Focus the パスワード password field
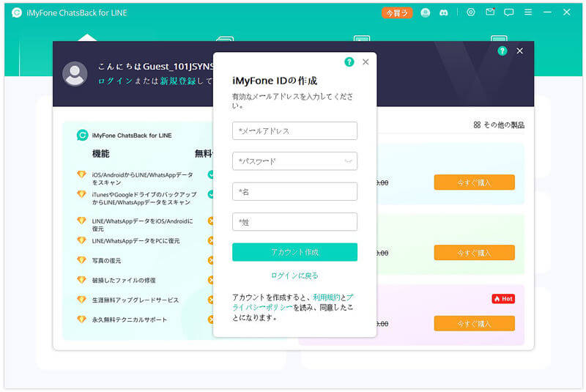The image size is (586, 392). point(294,161)
